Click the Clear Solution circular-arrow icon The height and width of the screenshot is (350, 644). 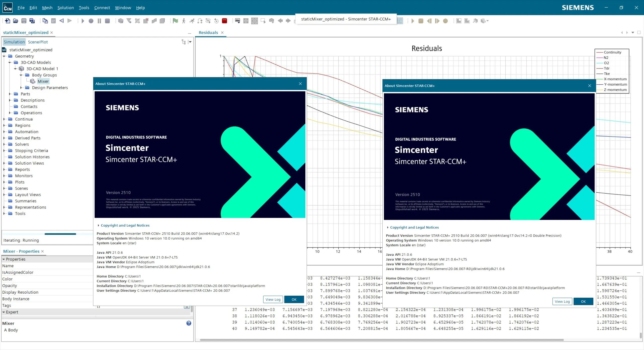point(216,21)
